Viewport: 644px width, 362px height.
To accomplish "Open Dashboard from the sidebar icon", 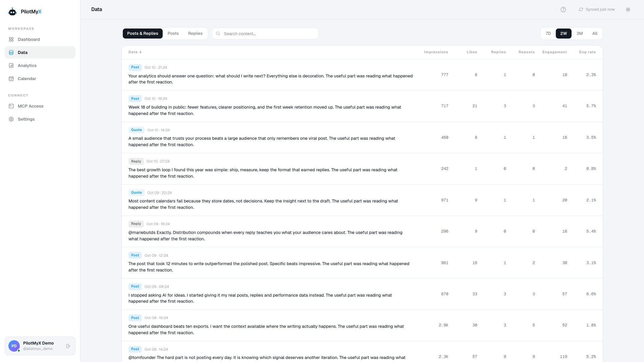I will 11,40.
